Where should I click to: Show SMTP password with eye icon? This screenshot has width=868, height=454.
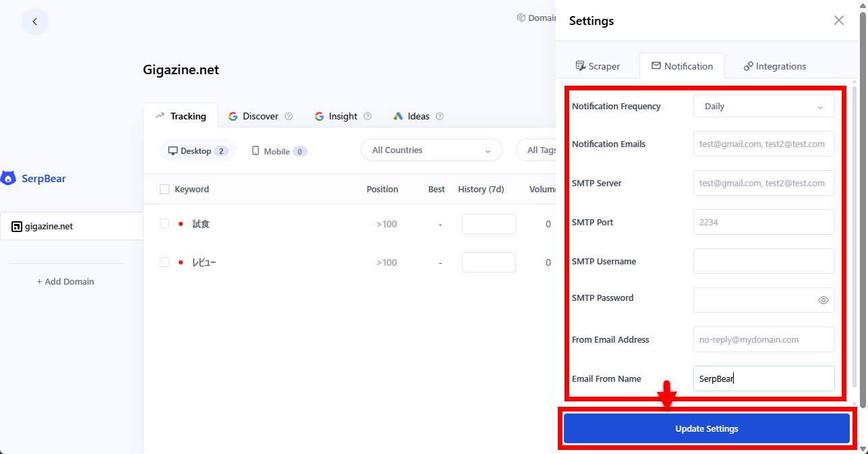click(823, 300)
